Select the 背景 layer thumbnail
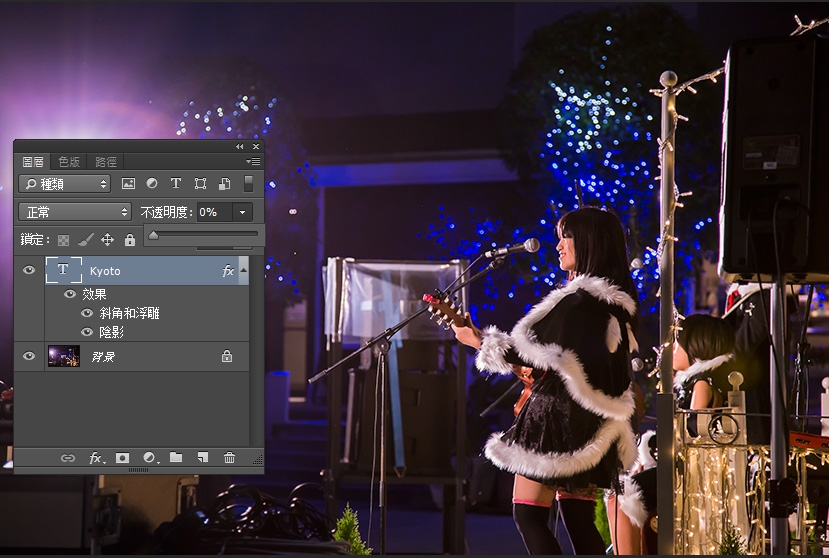This screenshot has height=558, width=829. coord(64,356)
